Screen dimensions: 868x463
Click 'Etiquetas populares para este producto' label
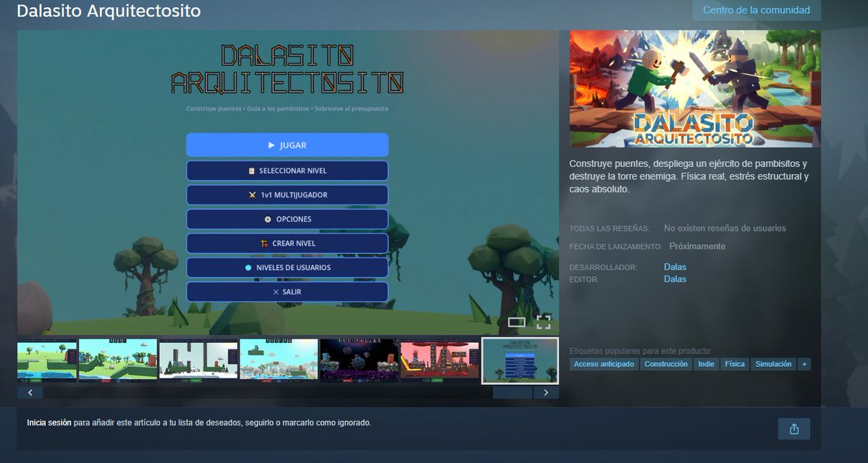click(x=641, y=351)
